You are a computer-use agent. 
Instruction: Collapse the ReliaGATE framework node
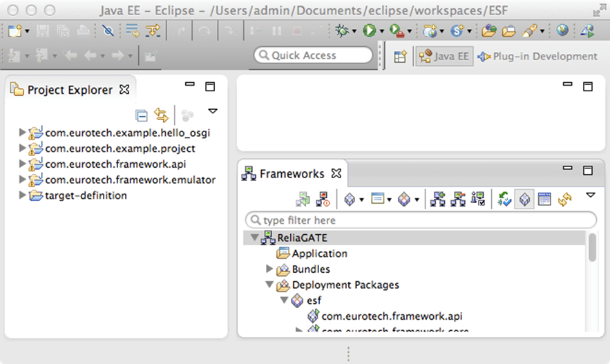click(254, 237)
